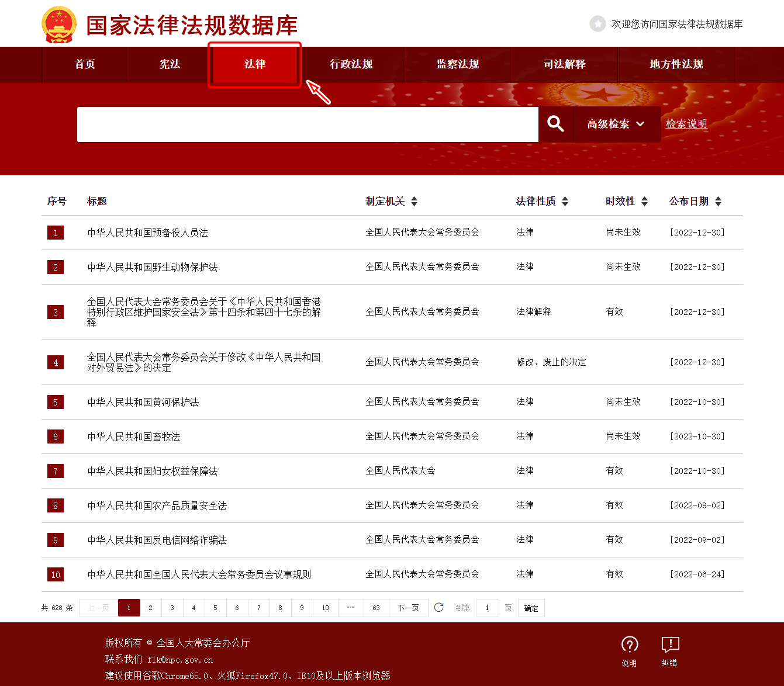Sort by 法律性质 column arrows
784x686 pixels.
point(565,202)
